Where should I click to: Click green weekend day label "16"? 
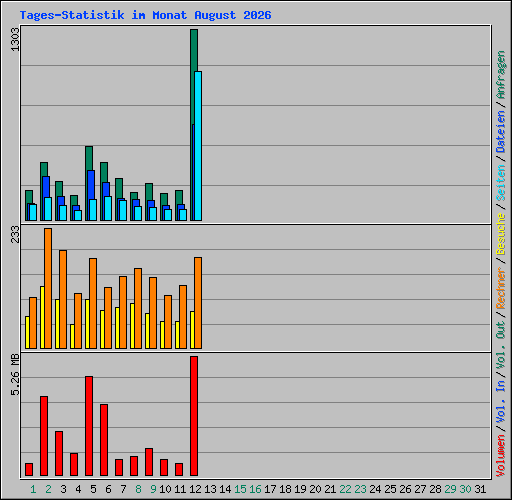pos(255,489)
